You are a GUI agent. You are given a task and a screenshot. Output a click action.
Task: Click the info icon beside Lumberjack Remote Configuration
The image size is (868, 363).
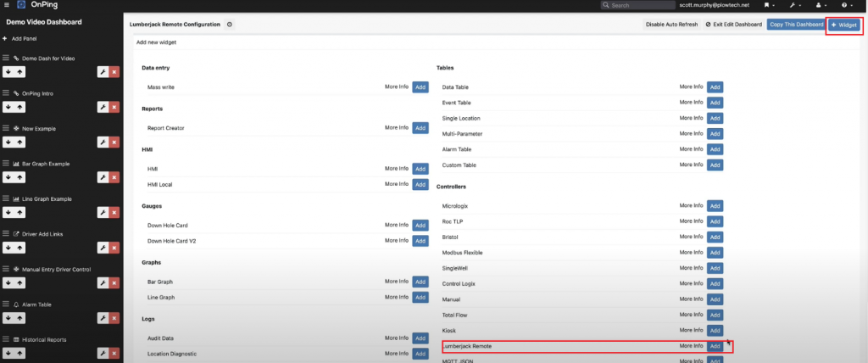point(229,25)
